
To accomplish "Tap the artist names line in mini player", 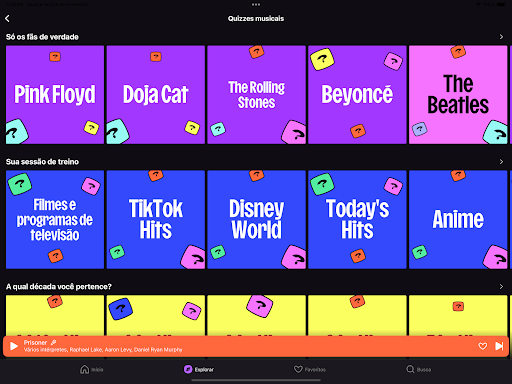I will [103, 350].
